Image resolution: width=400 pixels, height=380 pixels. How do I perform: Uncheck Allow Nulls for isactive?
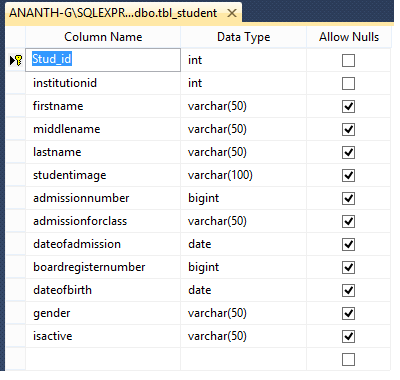(348, 337)
